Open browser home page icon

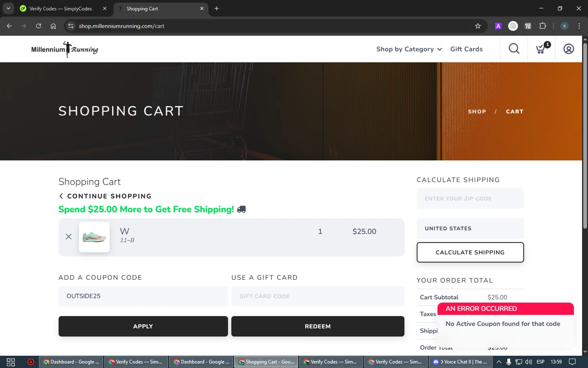pyautogui.click(x=53, y=26)
